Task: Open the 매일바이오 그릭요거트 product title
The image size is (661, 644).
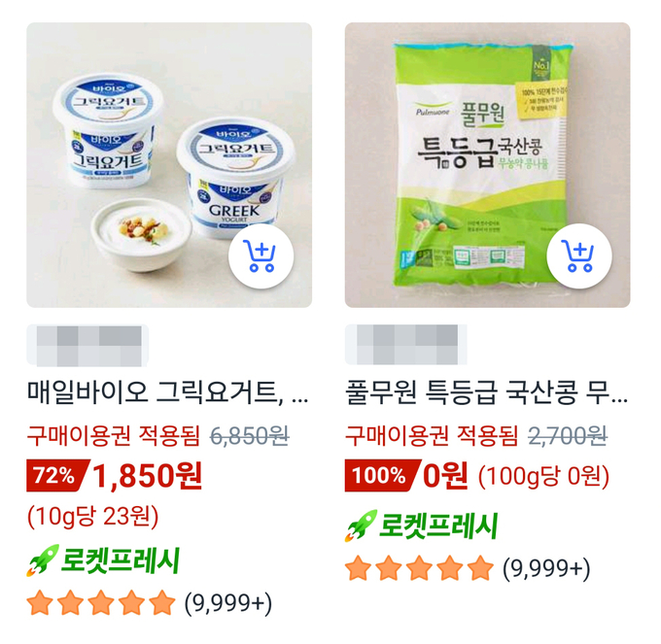Action: point(168,392)
